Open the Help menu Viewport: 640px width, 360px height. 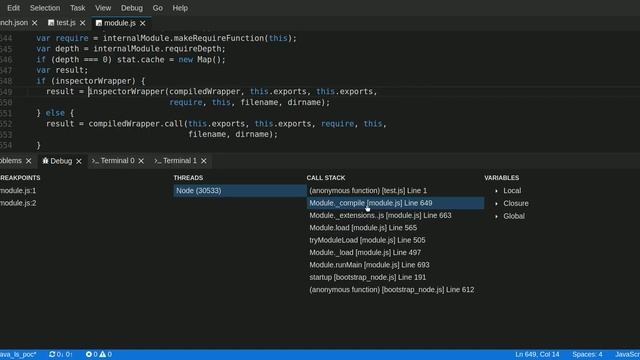click(x=180, y=8)
